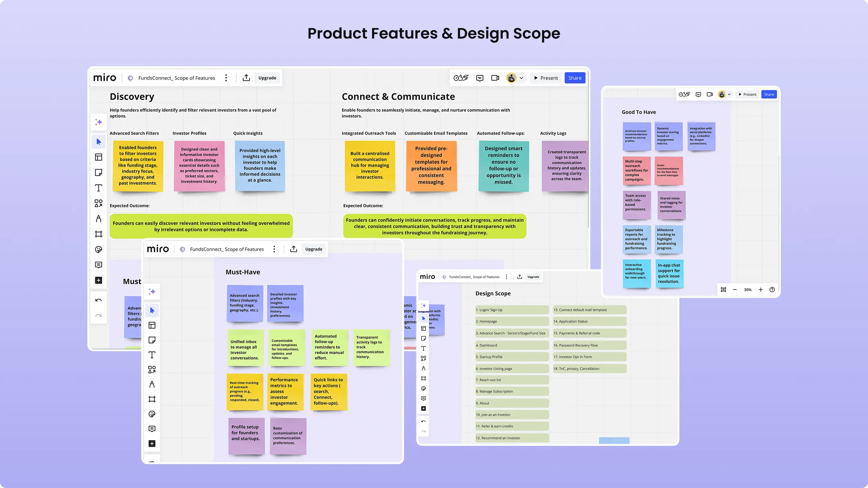
Task: Open three-dot menu in Design Scope window header
Action: pos(506,277)
